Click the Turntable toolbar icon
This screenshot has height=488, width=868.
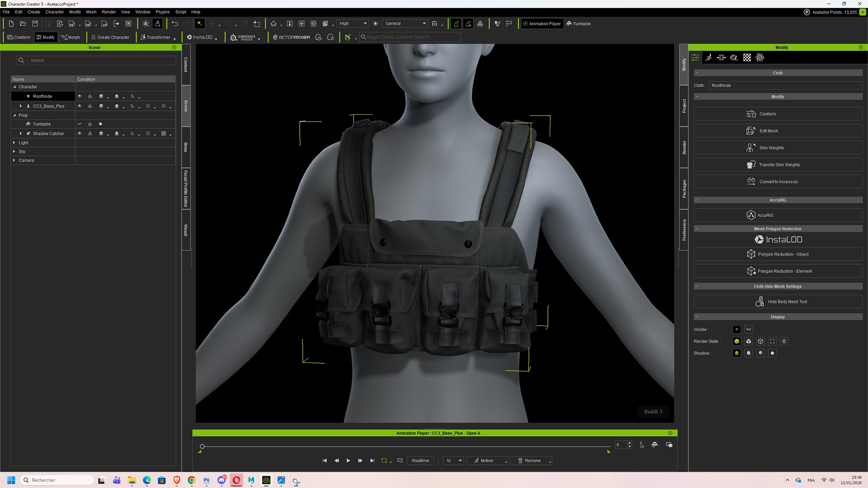pyautogui.click(x=579, y=23)
